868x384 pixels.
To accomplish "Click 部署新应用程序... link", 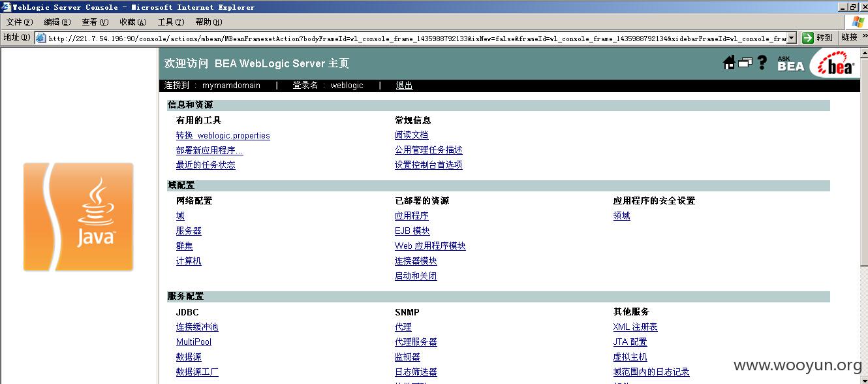I will point(209,151).
